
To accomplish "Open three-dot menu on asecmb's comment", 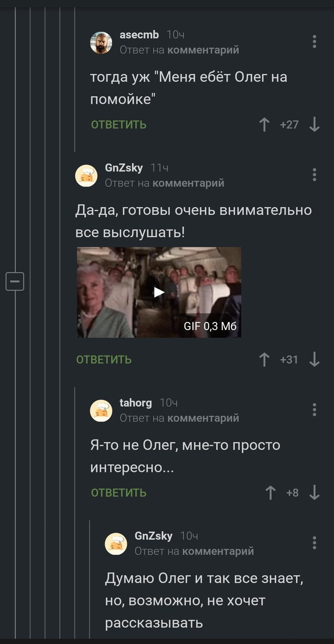I will (314, 42).
